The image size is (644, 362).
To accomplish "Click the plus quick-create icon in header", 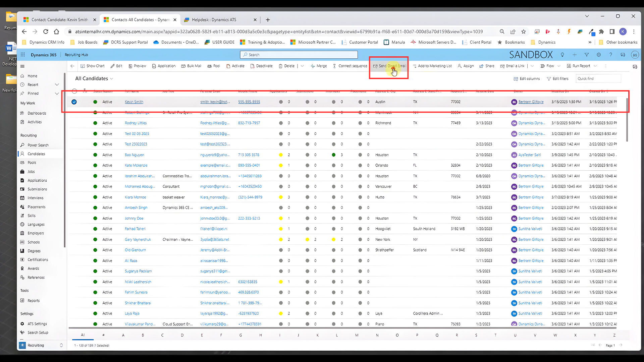I will pos(575,55).
